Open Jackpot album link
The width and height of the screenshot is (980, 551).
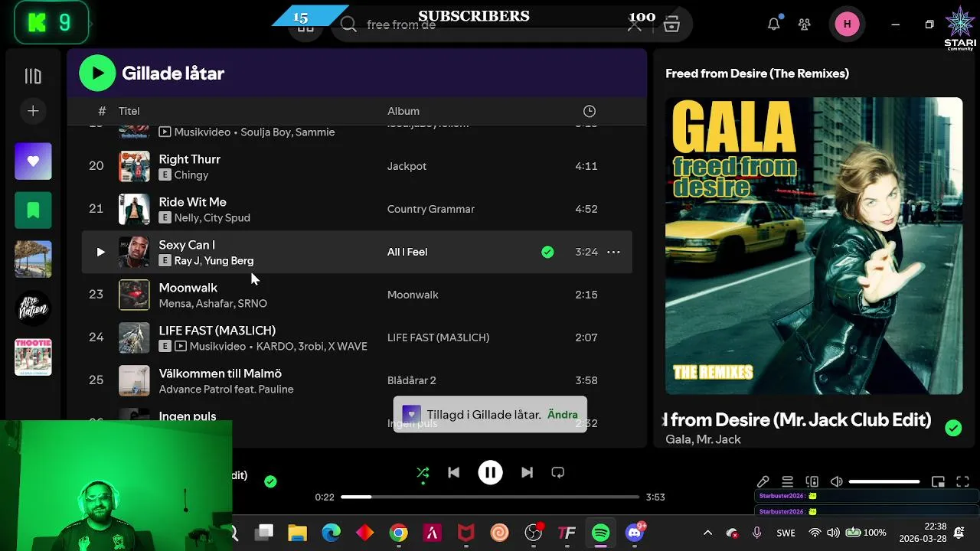(407, 166)
